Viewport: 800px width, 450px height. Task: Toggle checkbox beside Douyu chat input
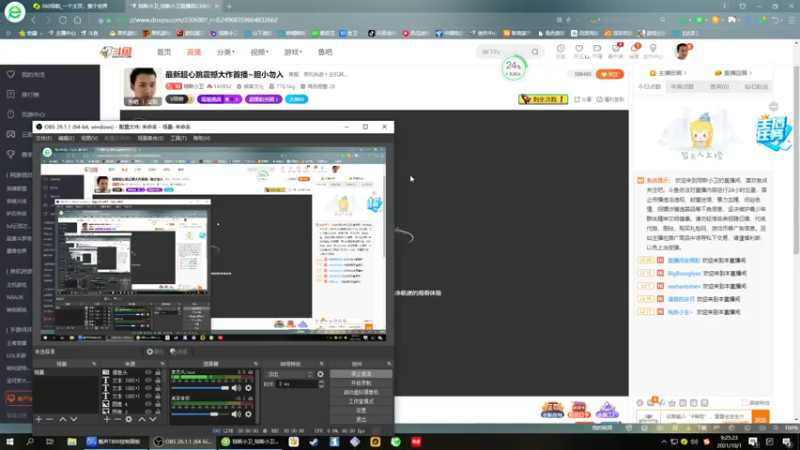(x=744, y=403)
